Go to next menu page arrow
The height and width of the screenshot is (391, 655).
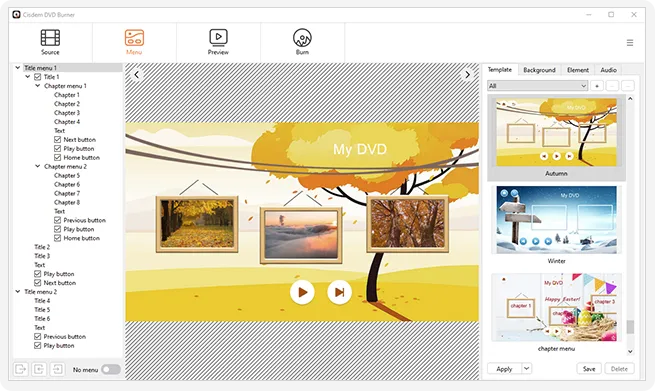coord(467,75)
